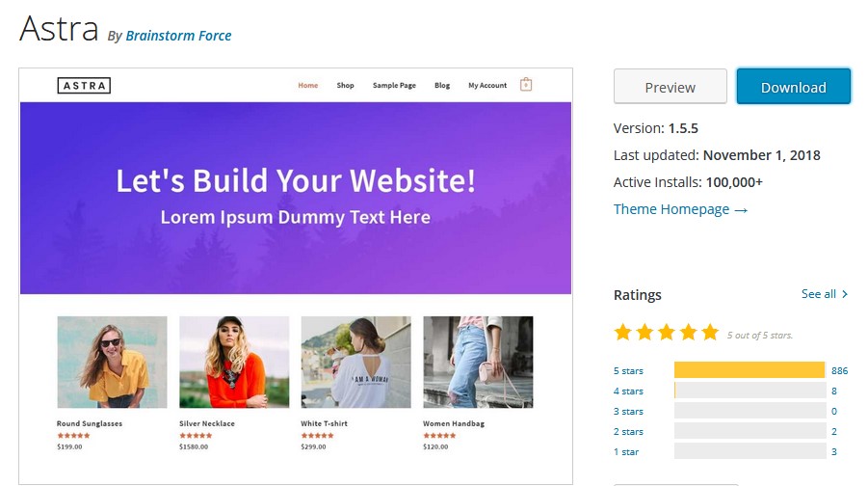Click the star rating under Silver Necklace

196,436
